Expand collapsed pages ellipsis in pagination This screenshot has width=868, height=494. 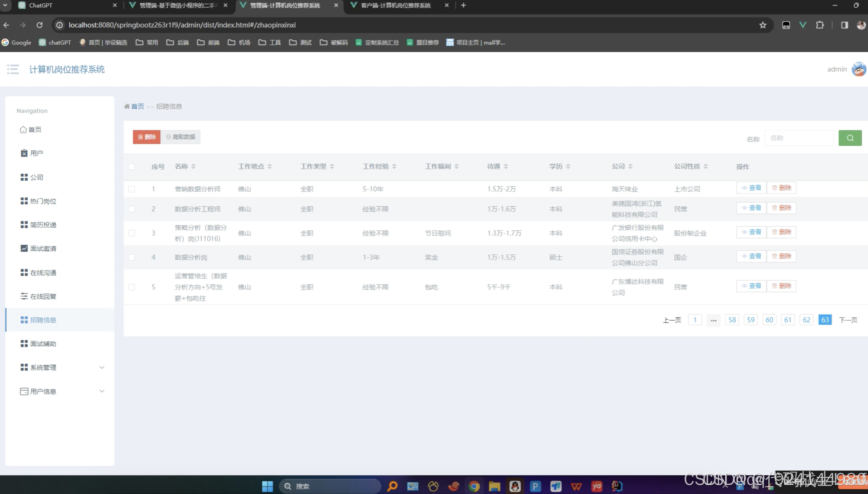pos(713,320)
